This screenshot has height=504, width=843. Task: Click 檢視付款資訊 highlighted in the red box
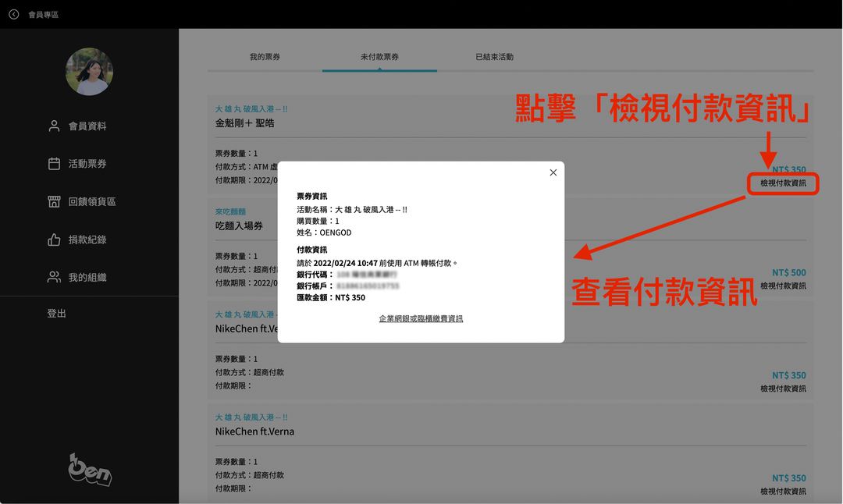783,183
